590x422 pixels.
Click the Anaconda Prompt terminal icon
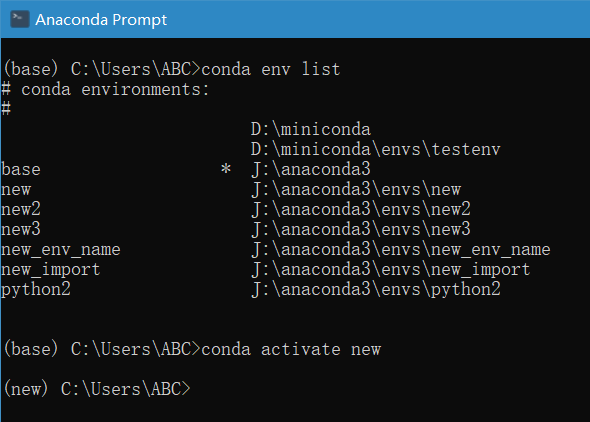(20, 19)
